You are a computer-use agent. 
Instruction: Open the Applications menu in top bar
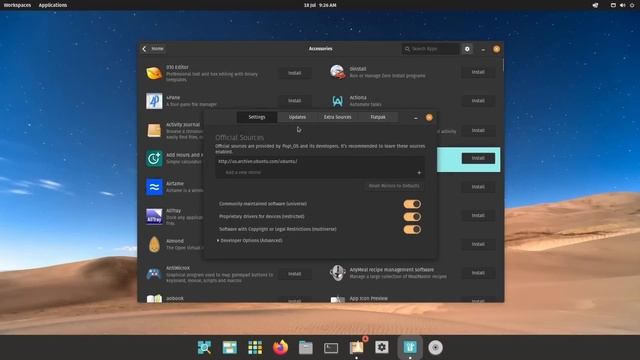click(x=53, y=5)
